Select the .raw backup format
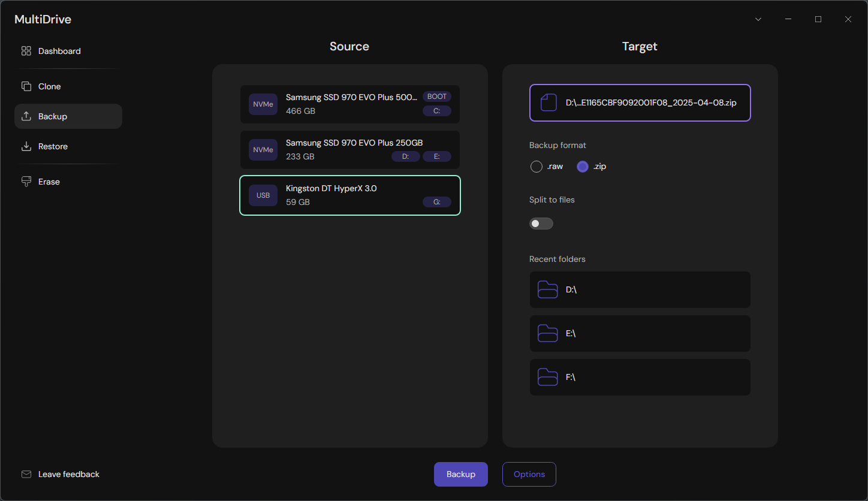The image size is (868, 501). pos(536,166)
